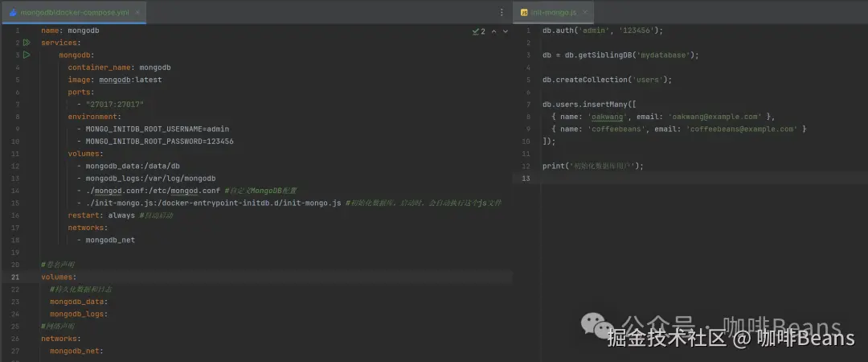This screenshot has width=868, height=362.
Task: Click '- mongodb_net' entry on line 18
Action: pos(106,240)
